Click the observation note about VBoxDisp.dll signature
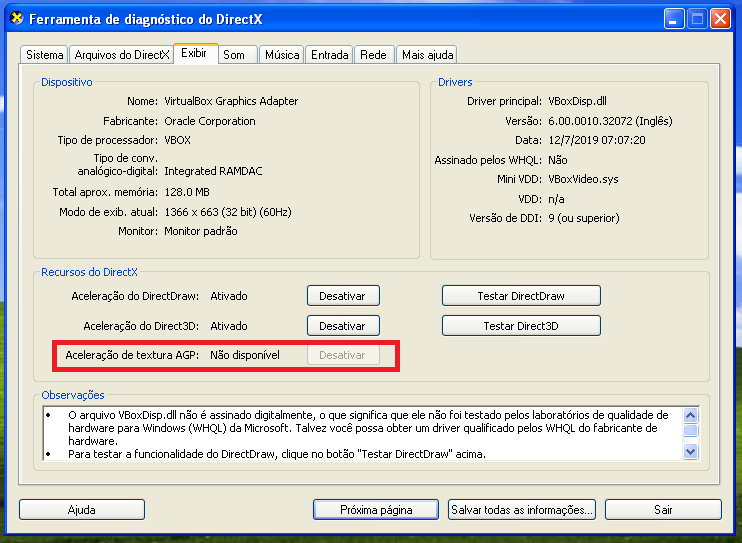 (368, 428)
